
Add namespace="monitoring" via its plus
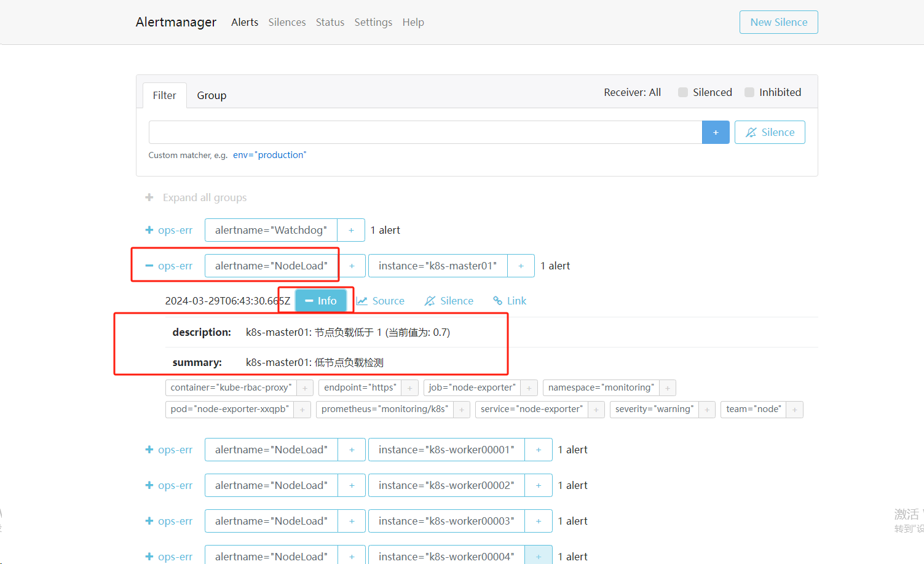(668, 387)
